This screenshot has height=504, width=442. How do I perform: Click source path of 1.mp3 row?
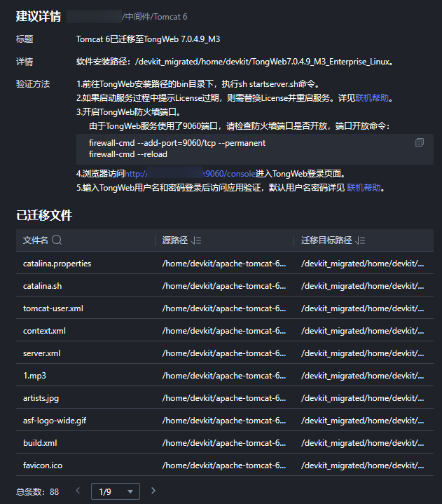[224, 376]
